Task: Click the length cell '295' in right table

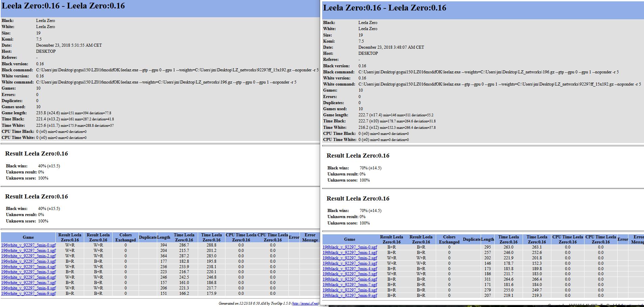Action: 487,247
